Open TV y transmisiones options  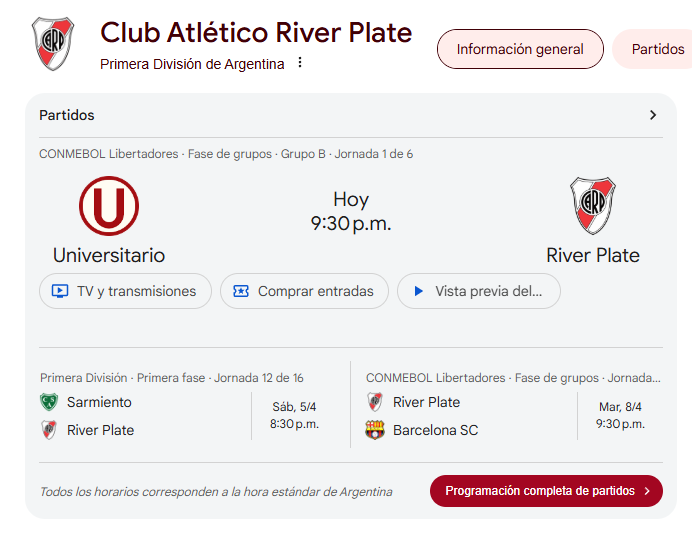pyautogui.click(x=125, y=291)
